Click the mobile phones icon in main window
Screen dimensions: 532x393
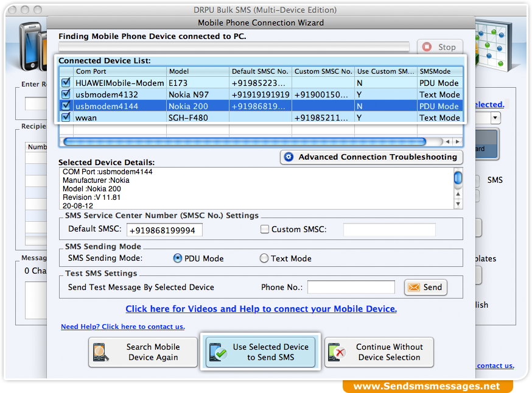pos(32,46)
